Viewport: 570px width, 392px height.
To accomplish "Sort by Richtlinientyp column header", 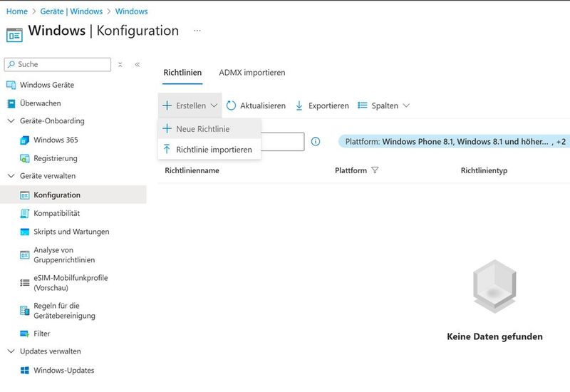I will (484, 170).
